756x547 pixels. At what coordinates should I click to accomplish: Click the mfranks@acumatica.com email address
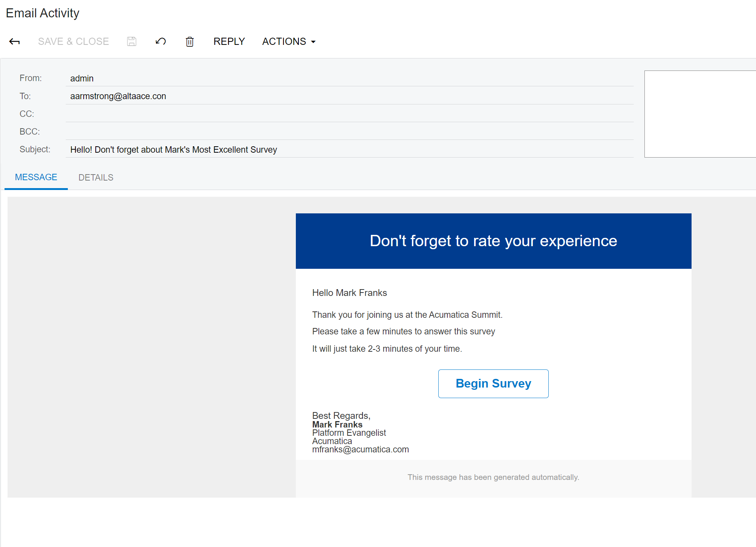pos(360,449)
